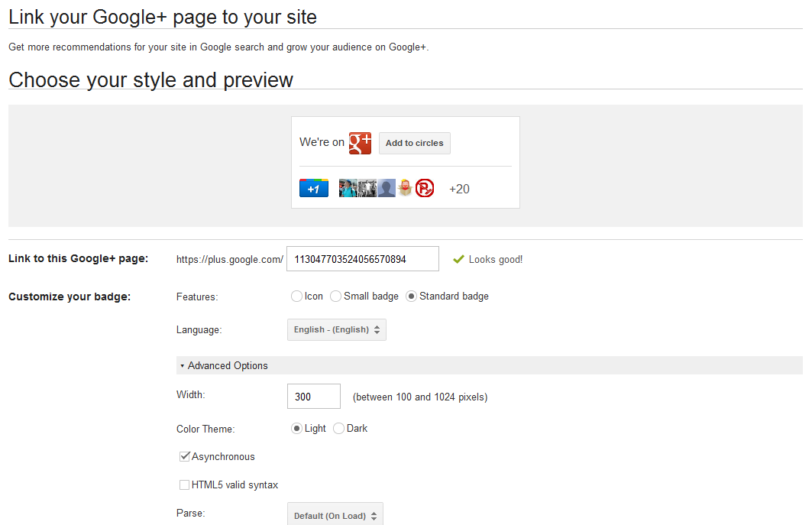This screenshot has width=812, height=525.
Task: Select the Icon badge option
Action: pyautogui.click(x=296, y=297)
